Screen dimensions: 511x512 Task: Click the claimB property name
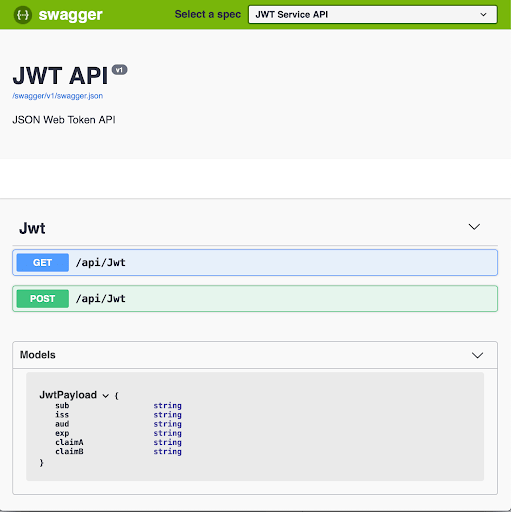[69, 452]
